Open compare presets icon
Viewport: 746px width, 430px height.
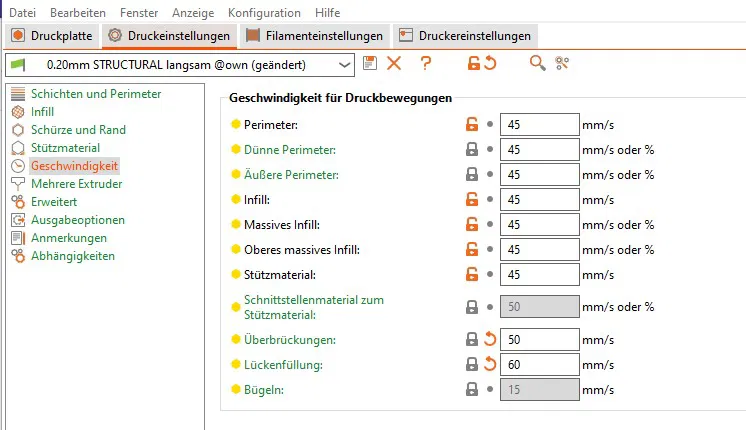pyautogui.click(x=562, y=64)
